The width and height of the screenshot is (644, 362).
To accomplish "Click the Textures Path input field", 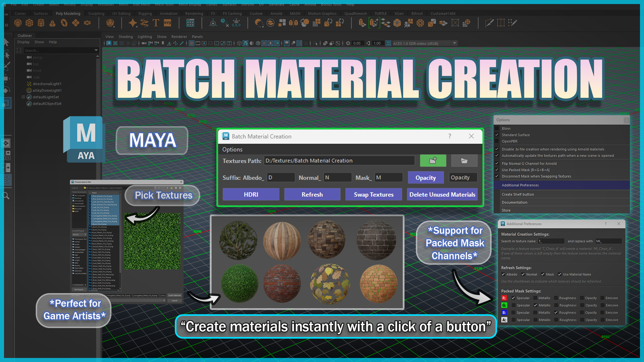I will click(x=339, y=161).
